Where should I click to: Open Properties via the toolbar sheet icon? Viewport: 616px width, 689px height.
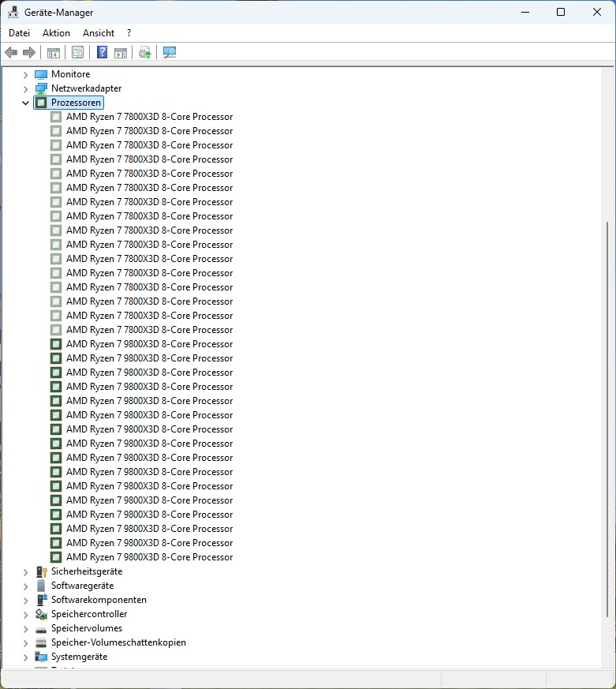point(78,53)
